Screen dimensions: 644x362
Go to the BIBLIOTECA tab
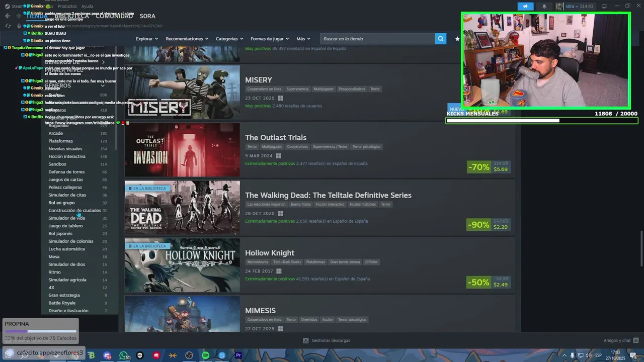click(72, 16)
